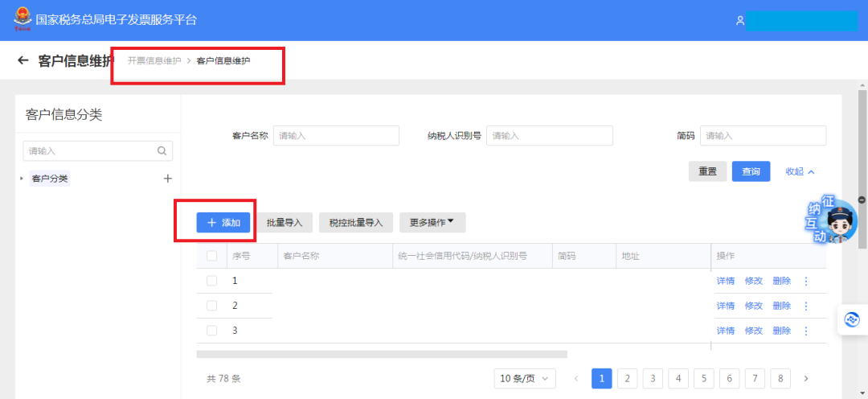
Task: Click the 重置 button
Action: [707, 171]
